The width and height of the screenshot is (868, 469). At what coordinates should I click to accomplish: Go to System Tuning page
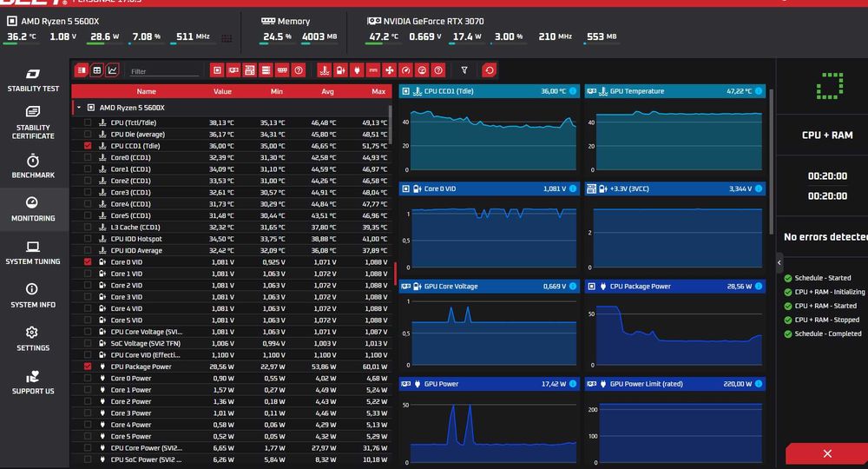33,253
